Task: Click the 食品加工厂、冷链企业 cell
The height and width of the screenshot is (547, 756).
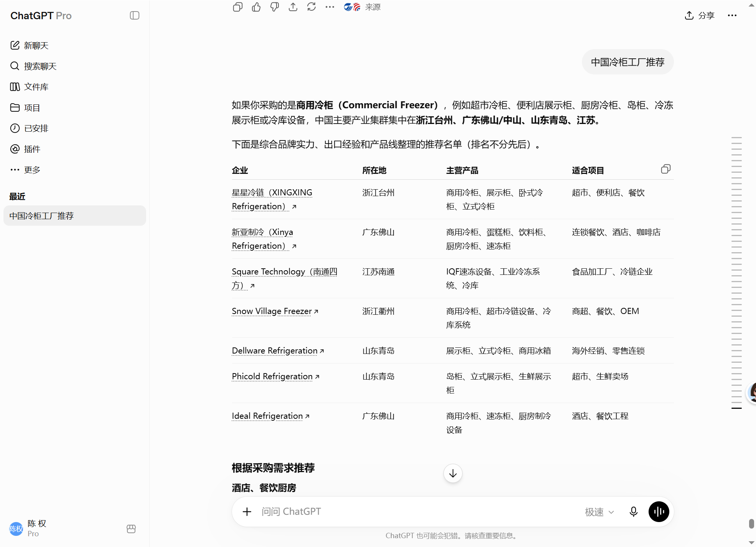Action: click(x=612, y=272)
